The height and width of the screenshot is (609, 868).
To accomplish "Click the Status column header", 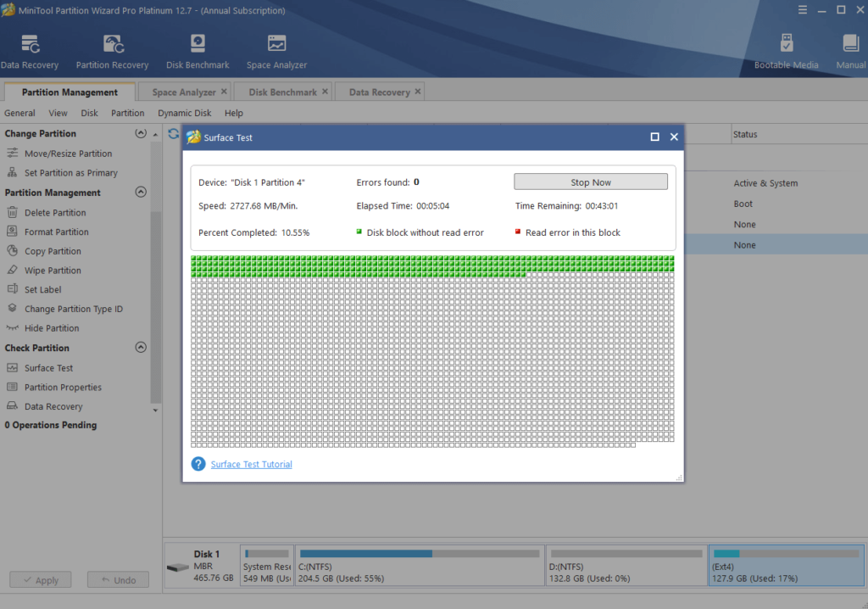I will click(x=745, y=134).
